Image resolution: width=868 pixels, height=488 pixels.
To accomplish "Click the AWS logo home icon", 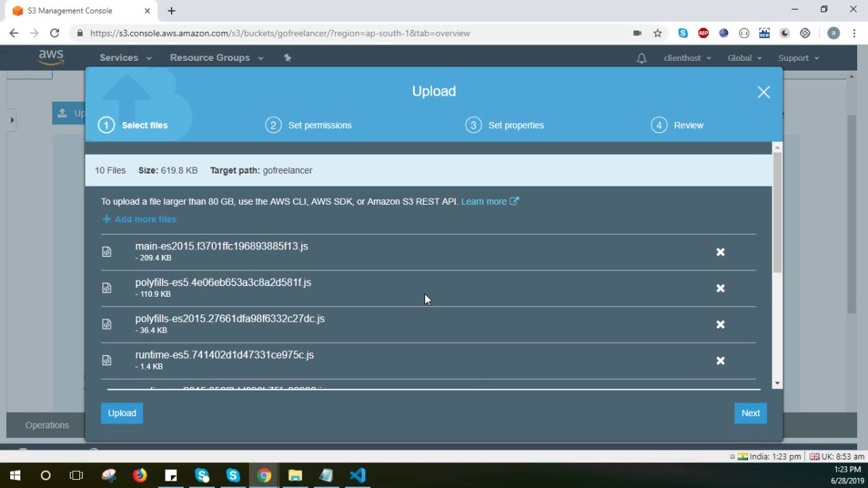I will point(51,58).
